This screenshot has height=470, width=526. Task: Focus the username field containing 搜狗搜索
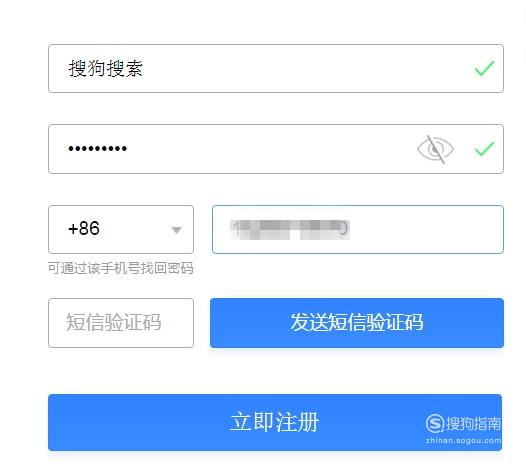pos(276,68)
